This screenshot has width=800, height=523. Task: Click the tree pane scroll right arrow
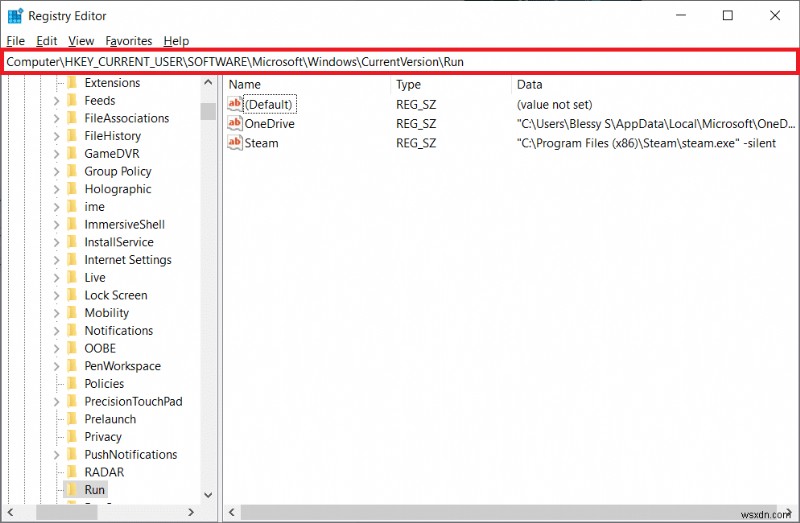pos(191,512)
